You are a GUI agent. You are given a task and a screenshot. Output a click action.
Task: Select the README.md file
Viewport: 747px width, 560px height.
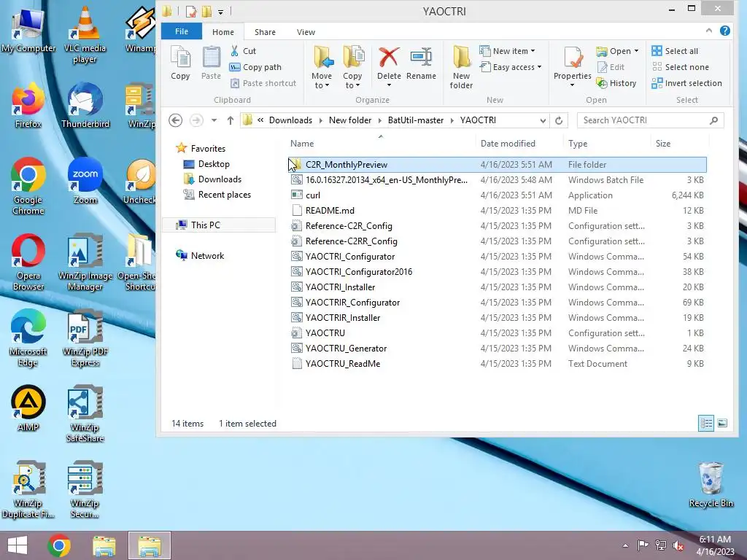point(498,211)
